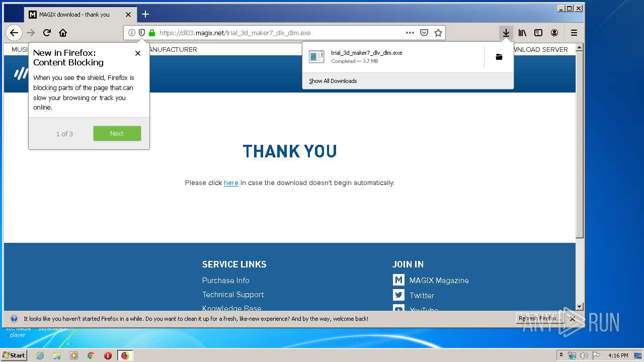644x362 pixels.
Task: Show hidden system tray icons
Action: coord(561,355)
